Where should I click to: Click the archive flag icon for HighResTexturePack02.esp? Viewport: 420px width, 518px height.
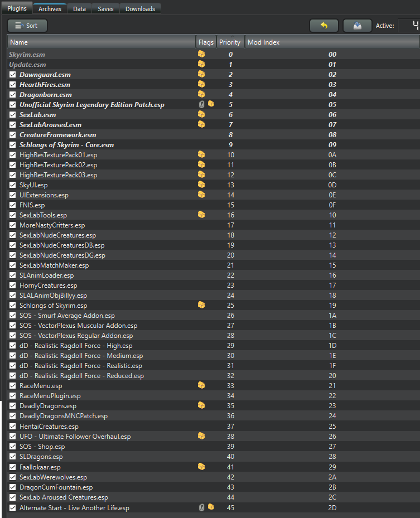[x=201, y=164]
